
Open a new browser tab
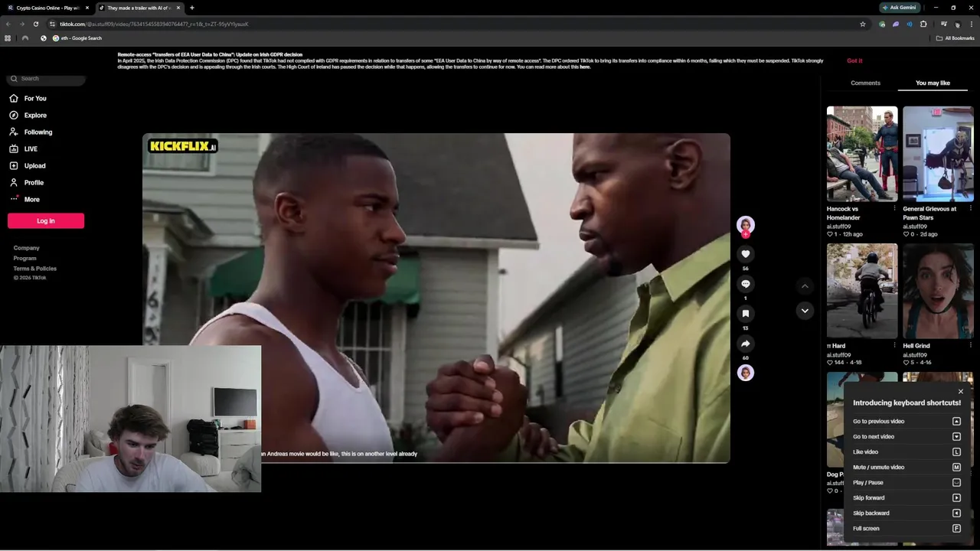[x=192, y=8]
